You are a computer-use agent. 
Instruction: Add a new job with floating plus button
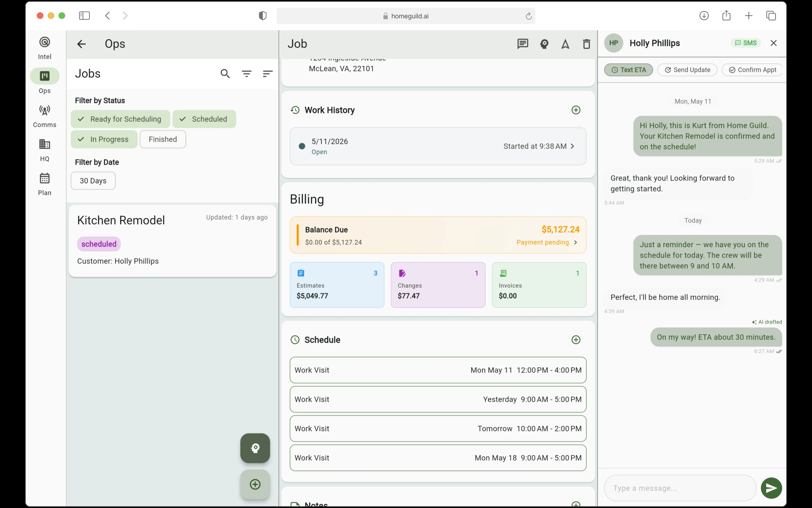255,485
